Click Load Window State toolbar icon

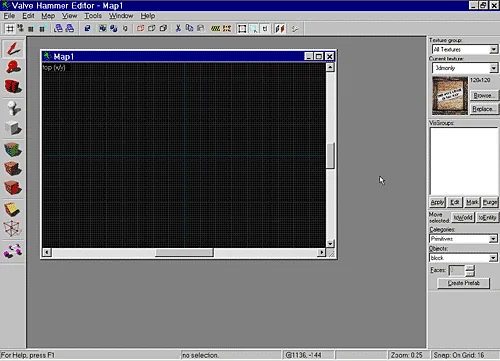coord(58,29)
